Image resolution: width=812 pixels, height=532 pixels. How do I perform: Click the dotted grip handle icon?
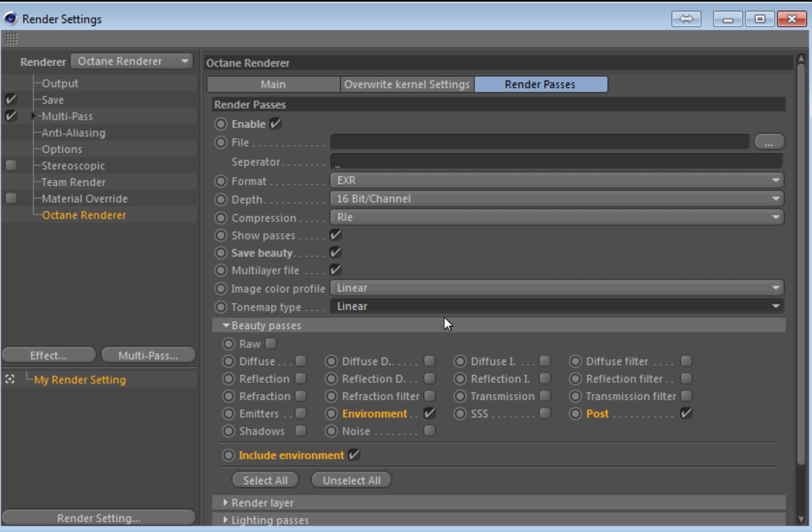pos(12,39)
